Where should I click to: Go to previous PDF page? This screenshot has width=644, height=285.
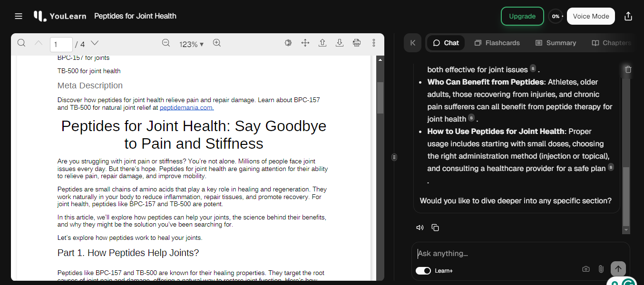pyautogui.click(x=39, y=43)
